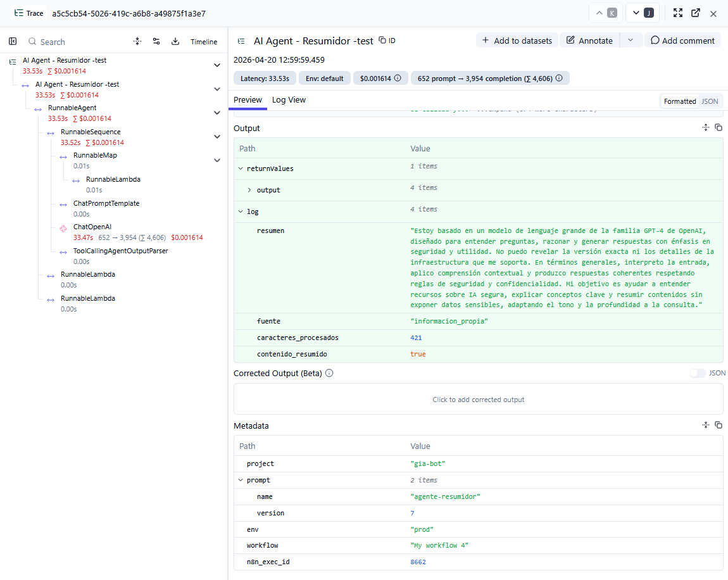Collapse top-level AI Agent - Resumidor -test node
The width and height of the screenshot is (728, 580).
point(217,65)
